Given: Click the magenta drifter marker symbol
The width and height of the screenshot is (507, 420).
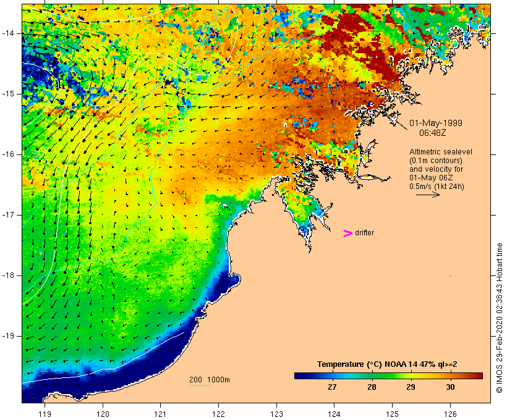Looking at the screenshot, I should [347, 233].
